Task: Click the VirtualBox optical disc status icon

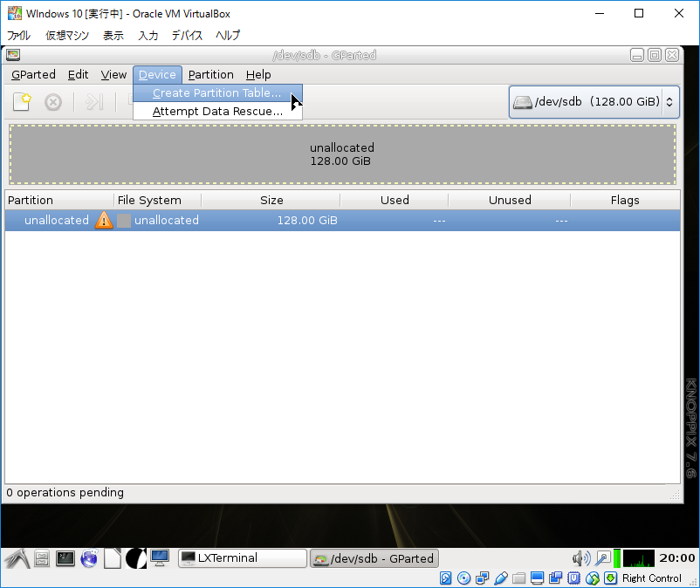Action: [463, 578]
